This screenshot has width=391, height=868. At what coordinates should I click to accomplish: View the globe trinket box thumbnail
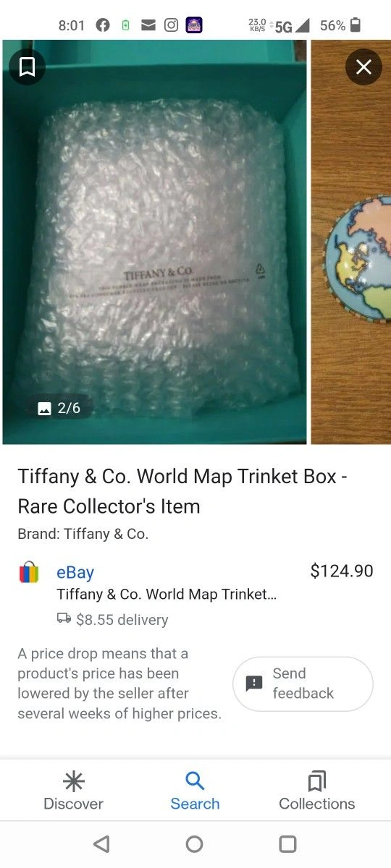pyautogui.click(x=351, y=242)
